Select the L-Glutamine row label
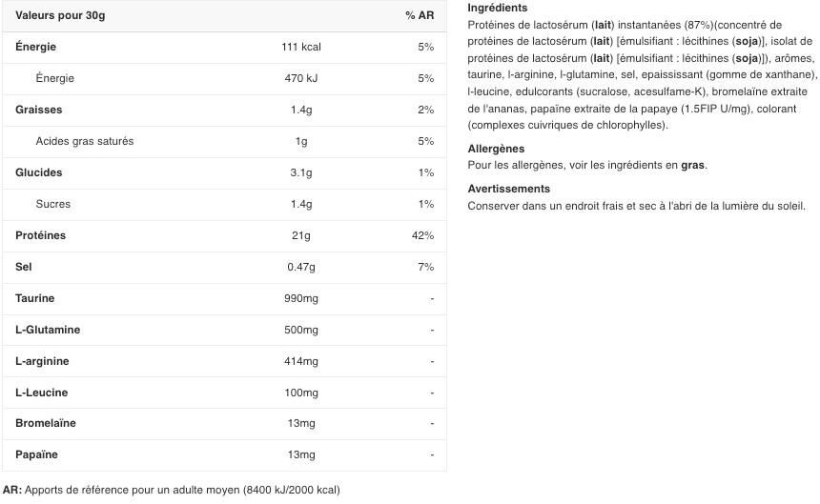 pos(48,330)
